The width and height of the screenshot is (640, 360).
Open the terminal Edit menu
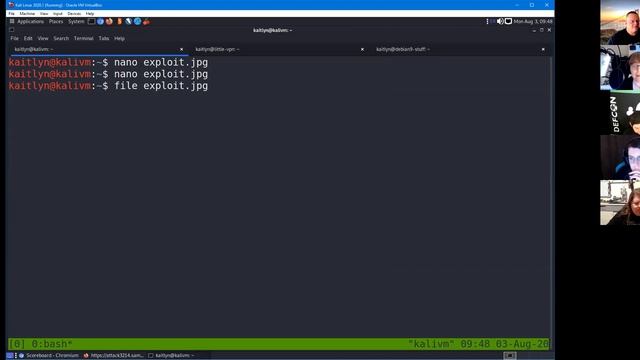coord(28,38)
